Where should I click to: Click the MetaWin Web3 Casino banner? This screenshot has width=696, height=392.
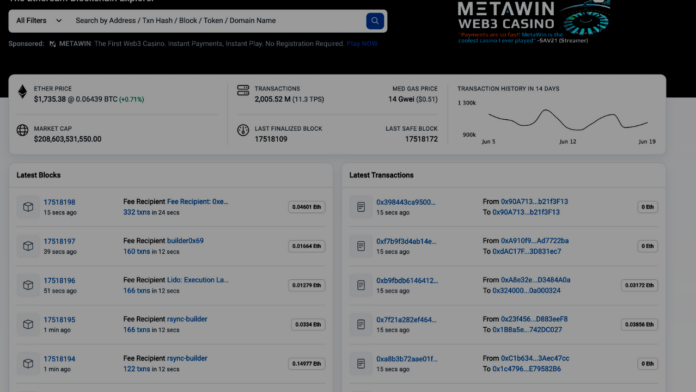tap(534, 21)
